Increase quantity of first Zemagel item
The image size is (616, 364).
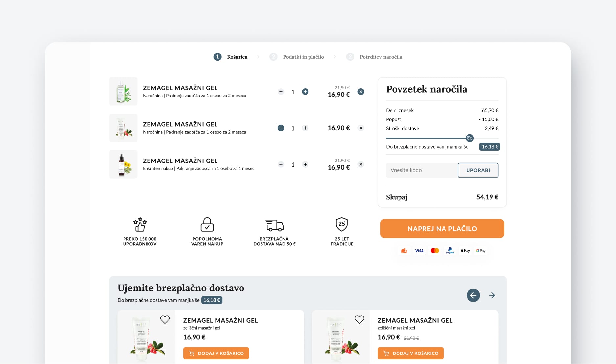tap(305, 92)
